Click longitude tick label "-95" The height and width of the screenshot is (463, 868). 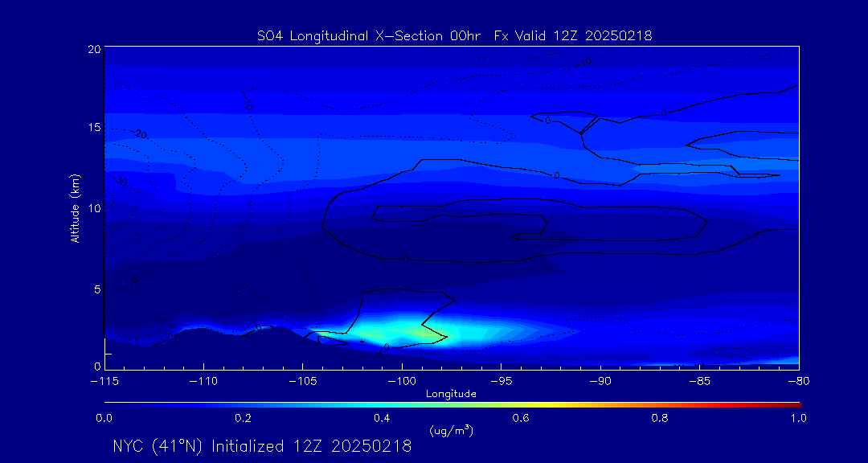501,382
